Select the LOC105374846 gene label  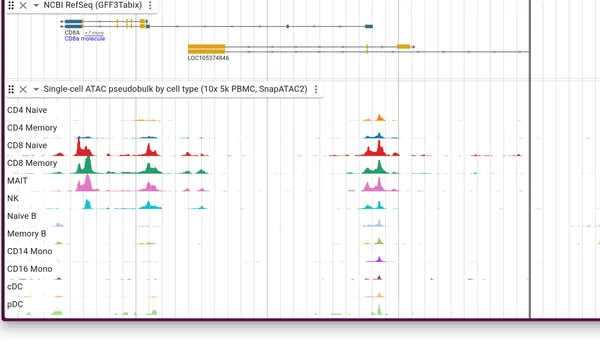(x=208, y=58)
